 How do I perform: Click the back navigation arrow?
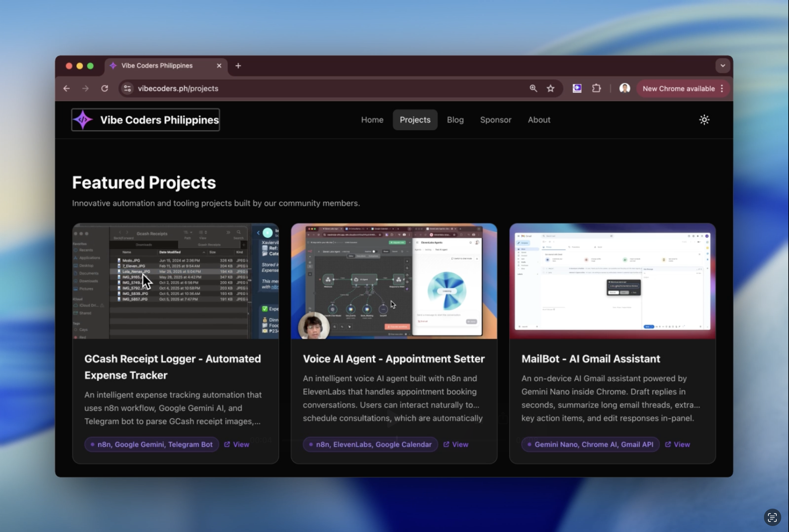[x=66, y=88]
